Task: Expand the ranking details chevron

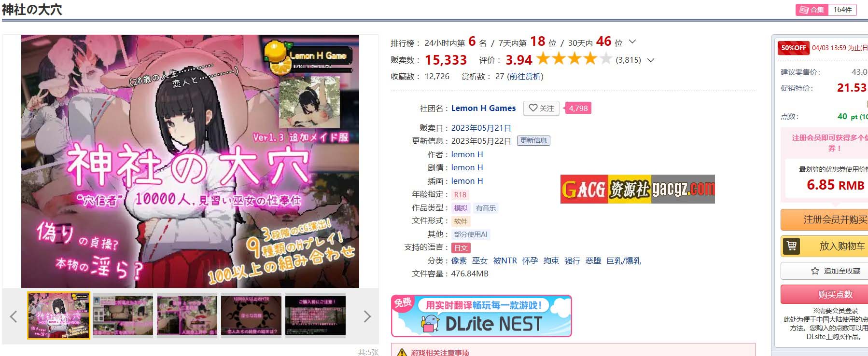Action: point(633,42)
